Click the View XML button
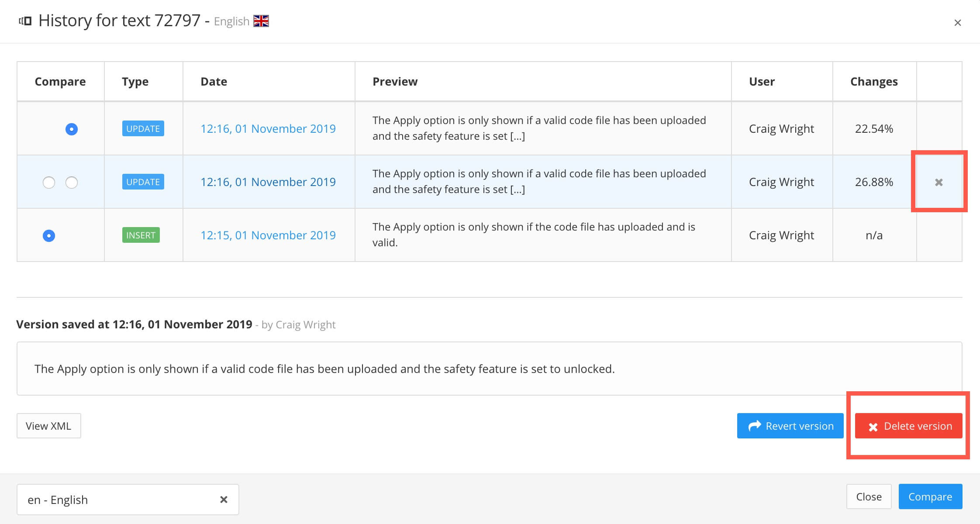The width and height of the screenshot is (980, 524). pos(48,426)
